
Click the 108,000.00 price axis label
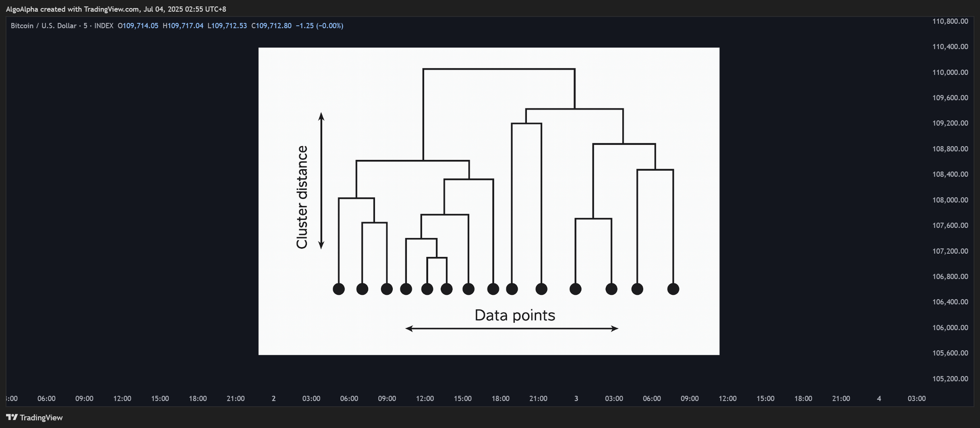click(x=950, y=200)
